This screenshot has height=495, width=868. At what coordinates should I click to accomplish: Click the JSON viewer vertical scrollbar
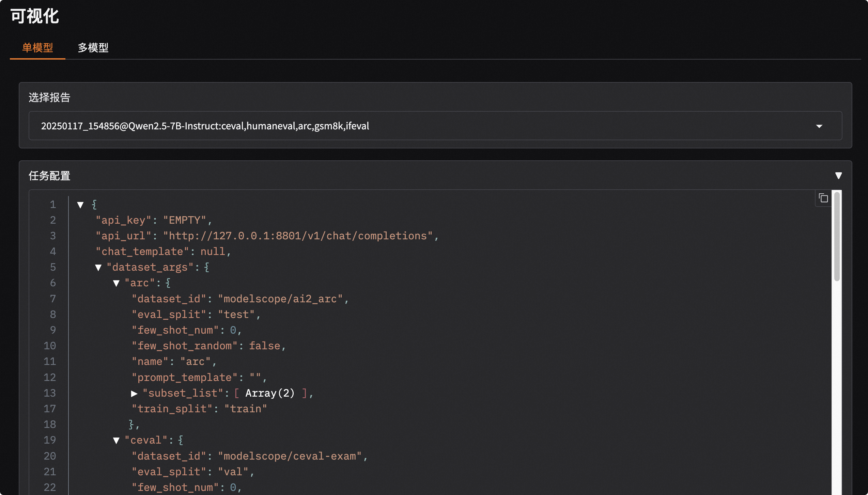click(x=837, y=237)
